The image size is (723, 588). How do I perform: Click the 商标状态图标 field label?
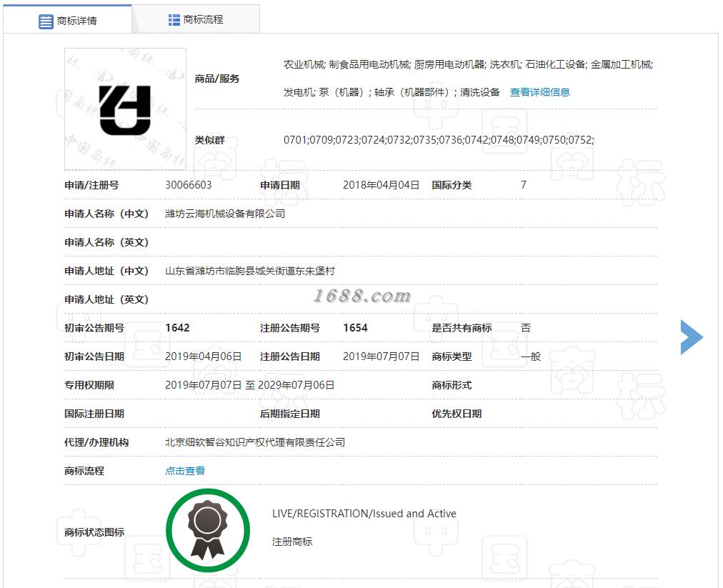[x=94, y=532]
